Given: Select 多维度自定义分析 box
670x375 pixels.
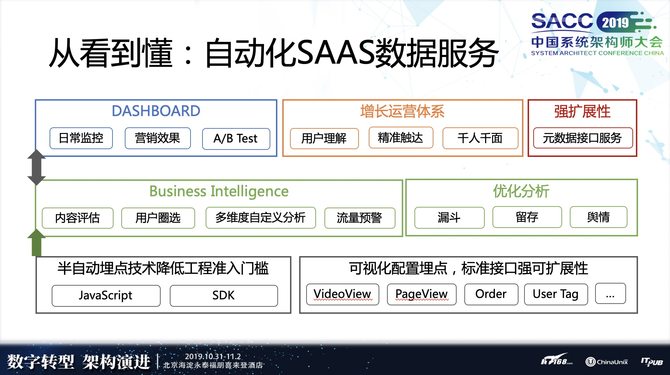Looking at the screenshot, I should tap(261, 217).
